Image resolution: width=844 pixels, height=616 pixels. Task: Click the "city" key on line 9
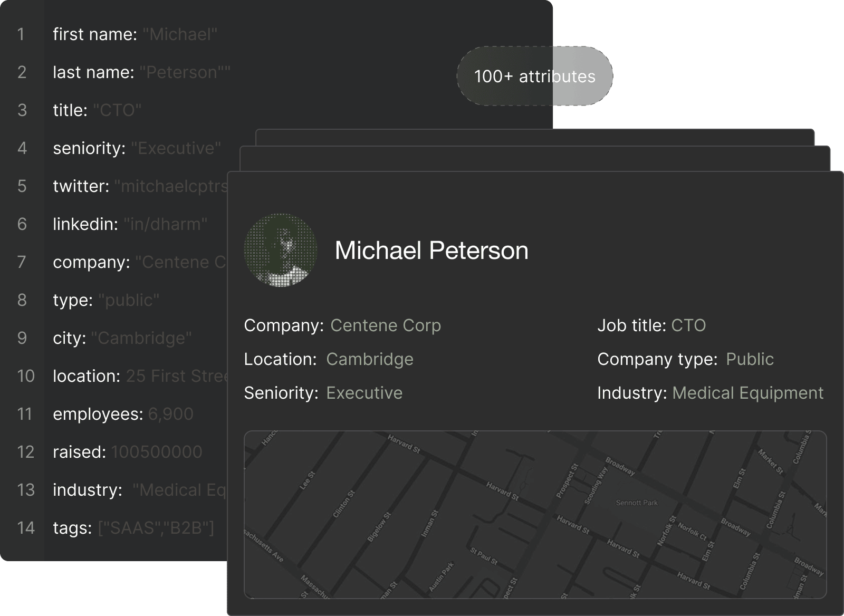coord(69,338)
